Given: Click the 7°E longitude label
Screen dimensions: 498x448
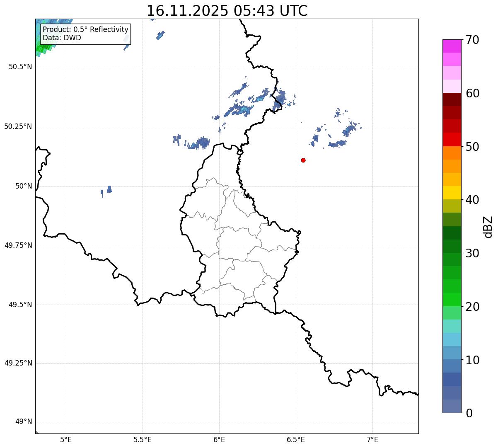Looking at the screenshot, I should pyautogui.click(x=373, y=439).
